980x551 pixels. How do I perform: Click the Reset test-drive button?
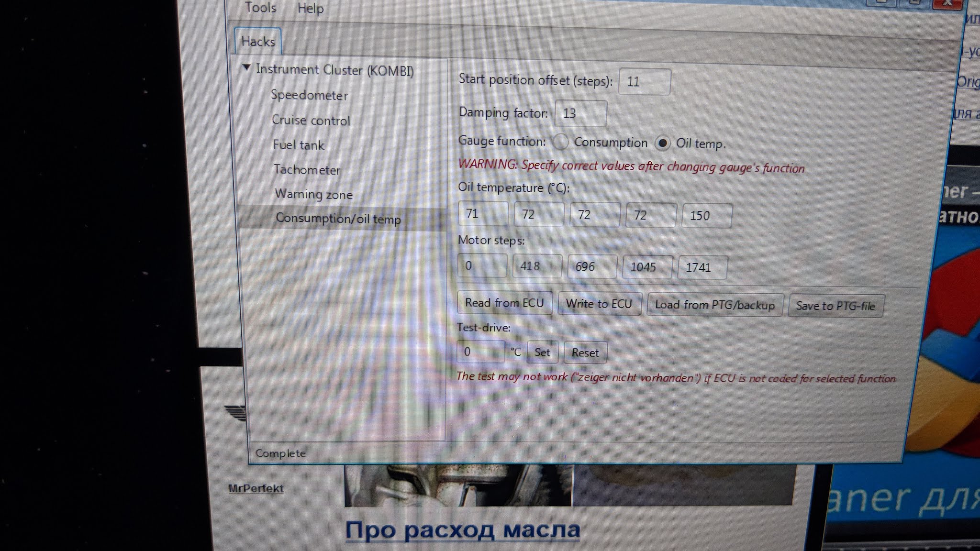tap(586, 353)
